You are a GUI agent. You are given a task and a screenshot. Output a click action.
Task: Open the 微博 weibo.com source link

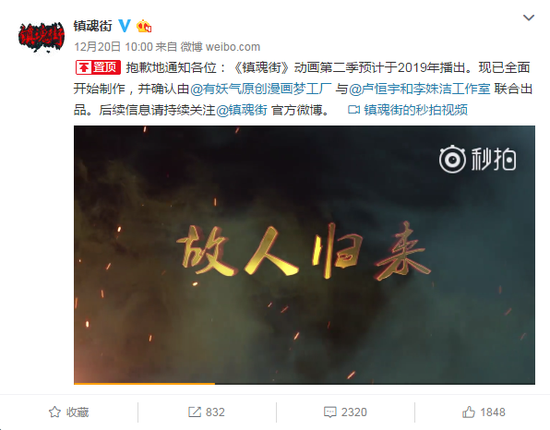220,47
